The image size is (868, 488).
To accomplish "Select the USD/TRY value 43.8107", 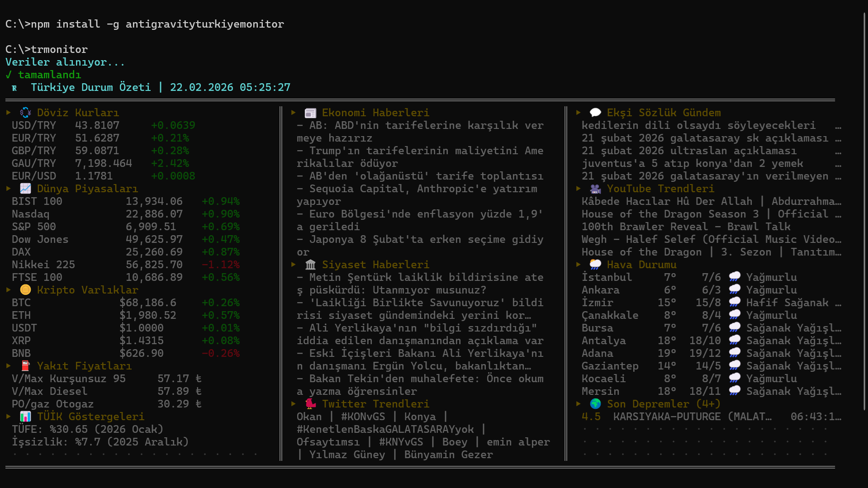I will point(97,125).
